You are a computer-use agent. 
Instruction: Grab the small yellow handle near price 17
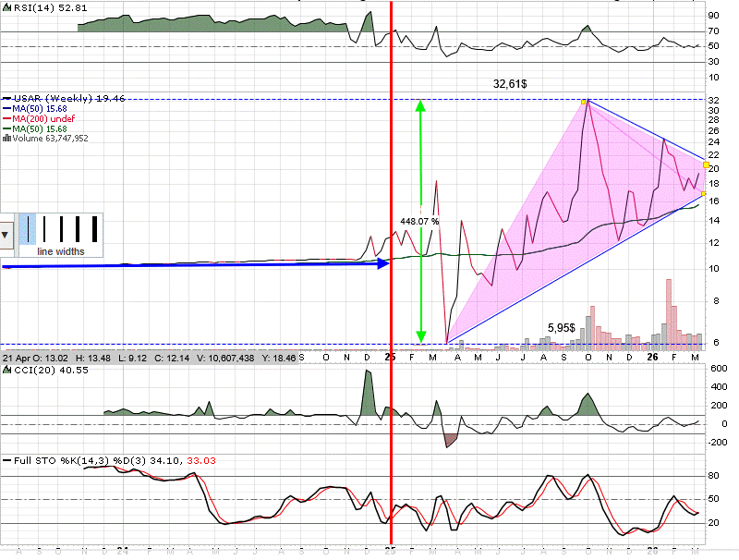point(704,194)
